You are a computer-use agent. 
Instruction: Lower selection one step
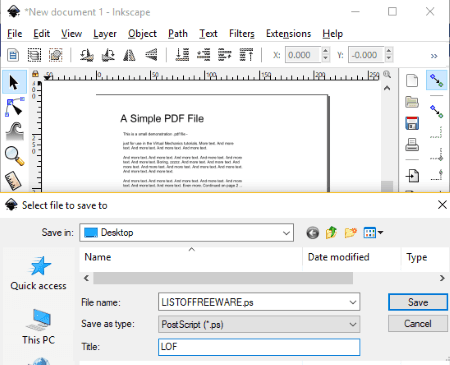point(203,55)
